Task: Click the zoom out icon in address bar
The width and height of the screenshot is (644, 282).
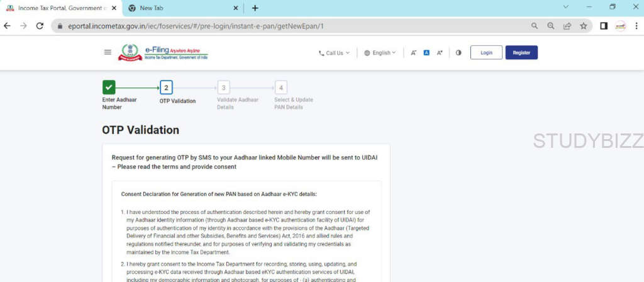Action: (x=551, y=26)
